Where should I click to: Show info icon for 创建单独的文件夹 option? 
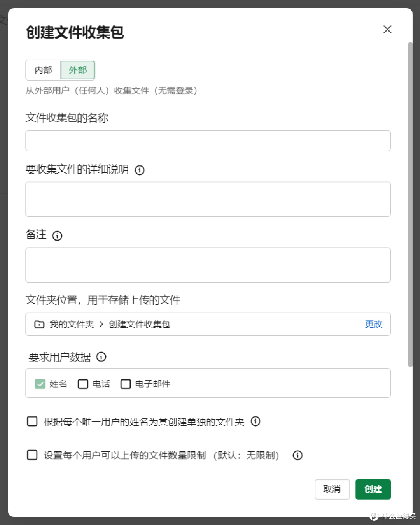coord(255,421)
